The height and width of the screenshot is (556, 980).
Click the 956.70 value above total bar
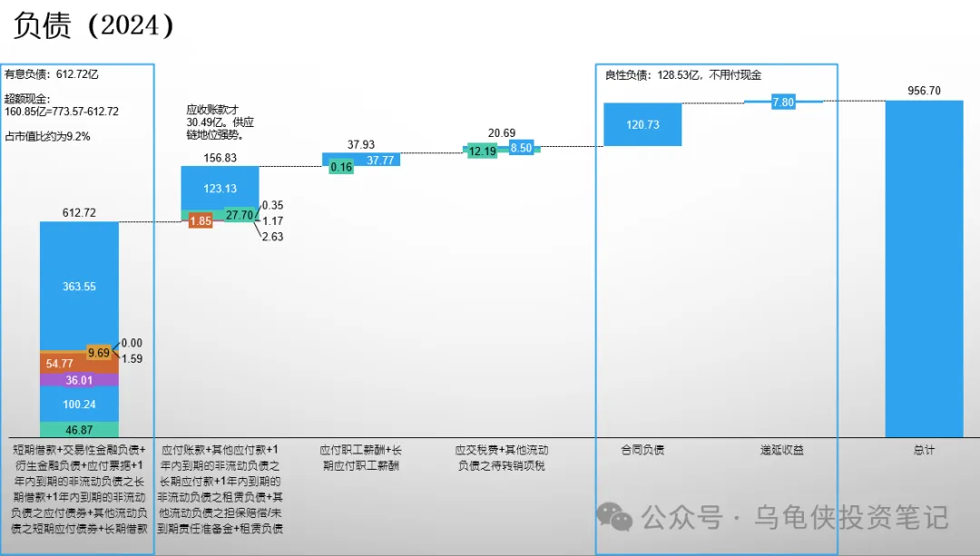coord(925,91)
